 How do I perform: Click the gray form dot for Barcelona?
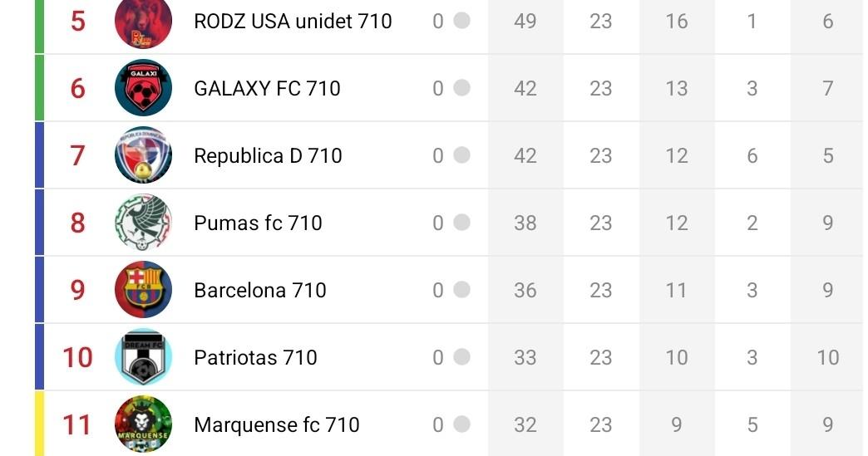(x=461, y=290)
